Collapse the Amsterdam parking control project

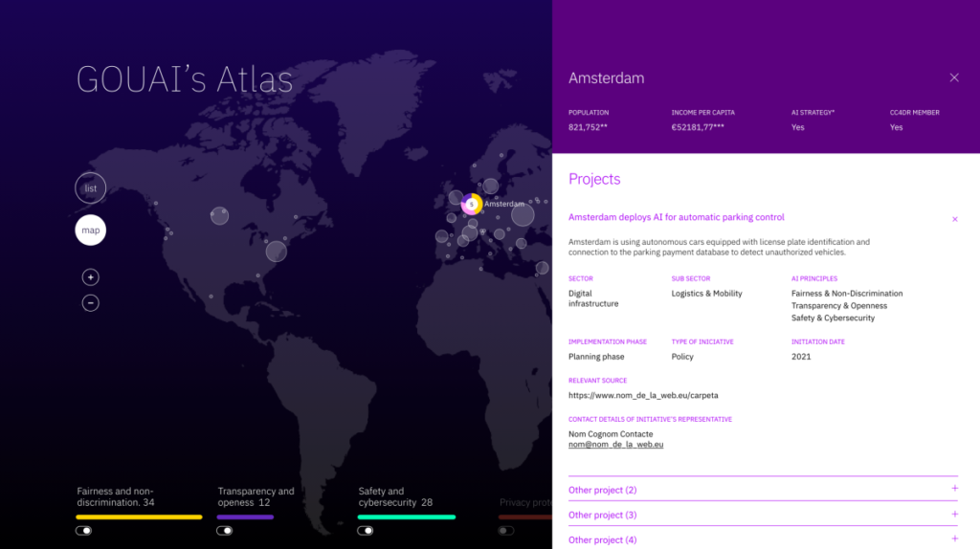[x=954, y=219]
